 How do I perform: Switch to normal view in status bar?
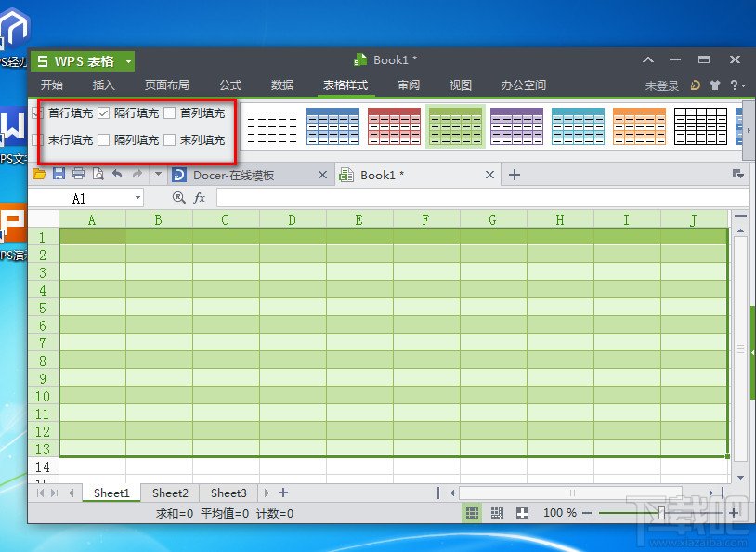coord(472,513)
